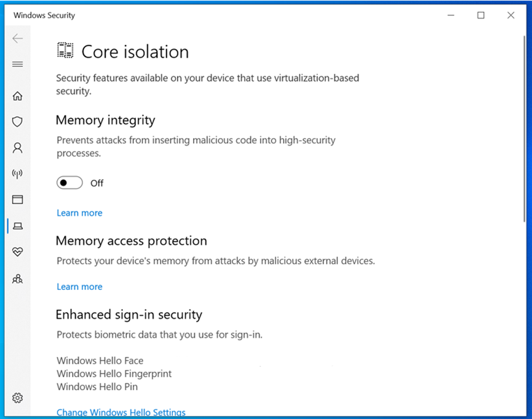Open Change Windows Hello Settings
532x419 pixels.
(121, 412)
